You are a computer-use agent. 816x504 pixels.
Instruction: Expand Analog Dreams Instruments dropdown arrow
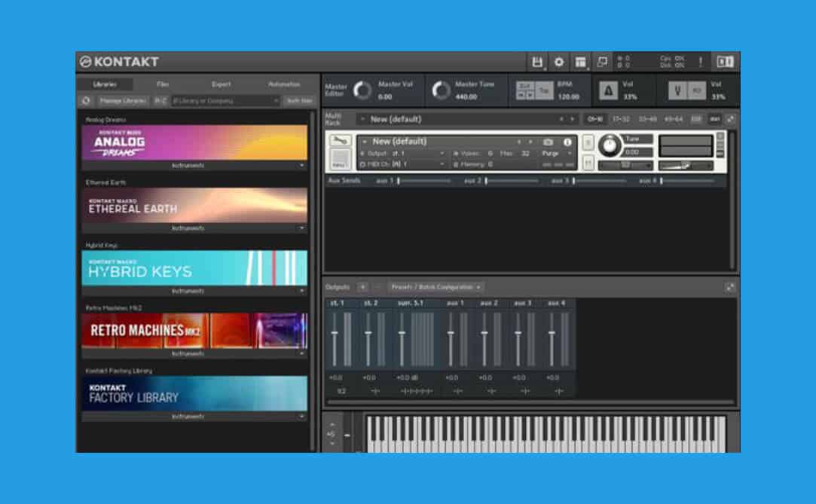click(x=302, y=166)
